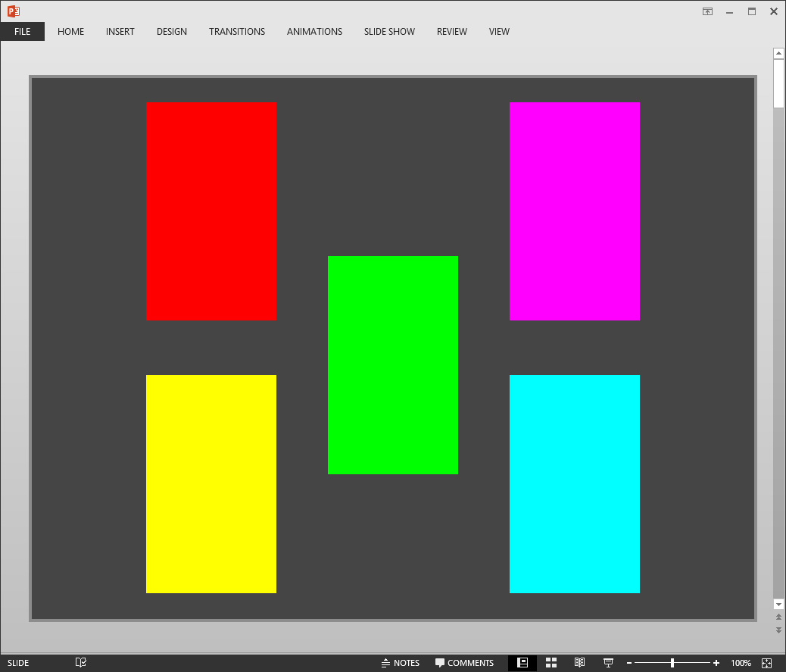Click the zoom slider handle
Screen dimensions: 786x672
click(x=672, y=663)
